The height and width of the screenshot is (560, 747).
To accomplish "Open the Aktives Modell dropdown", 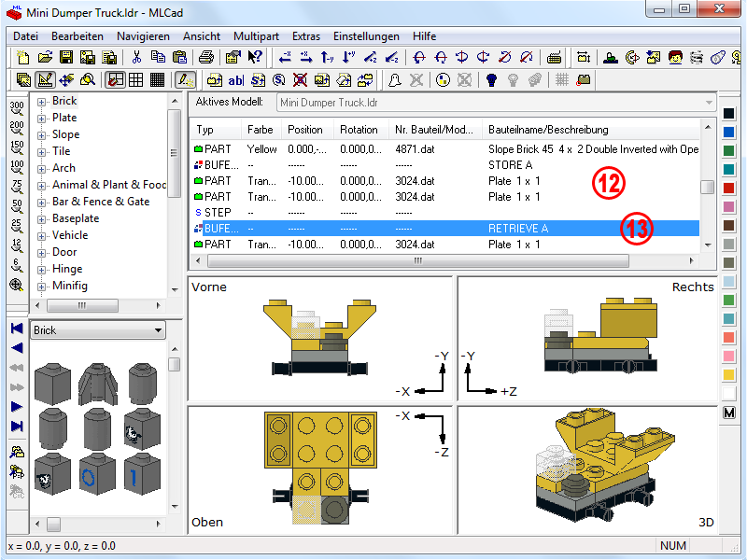I will (x=709, y=103).
